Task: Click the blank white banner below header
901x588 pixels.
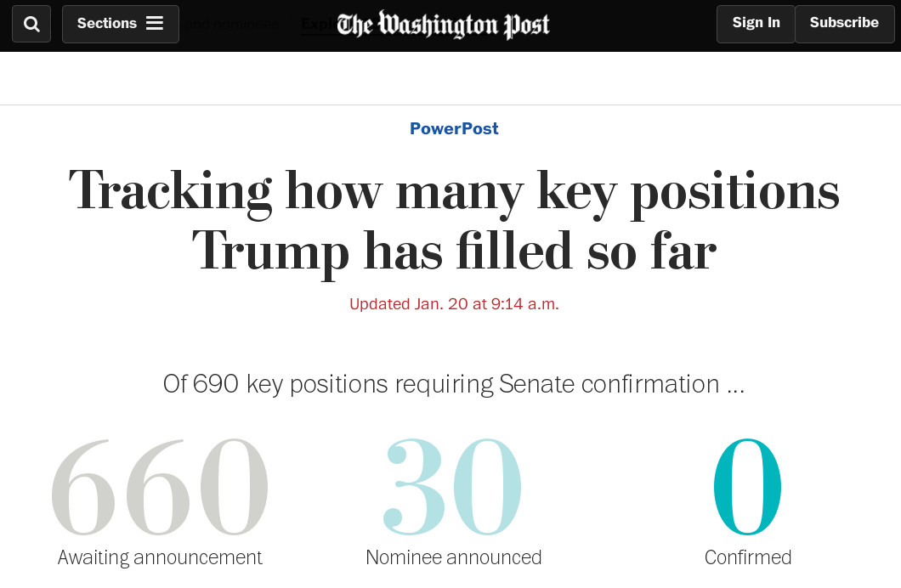Action: [450, 78]
